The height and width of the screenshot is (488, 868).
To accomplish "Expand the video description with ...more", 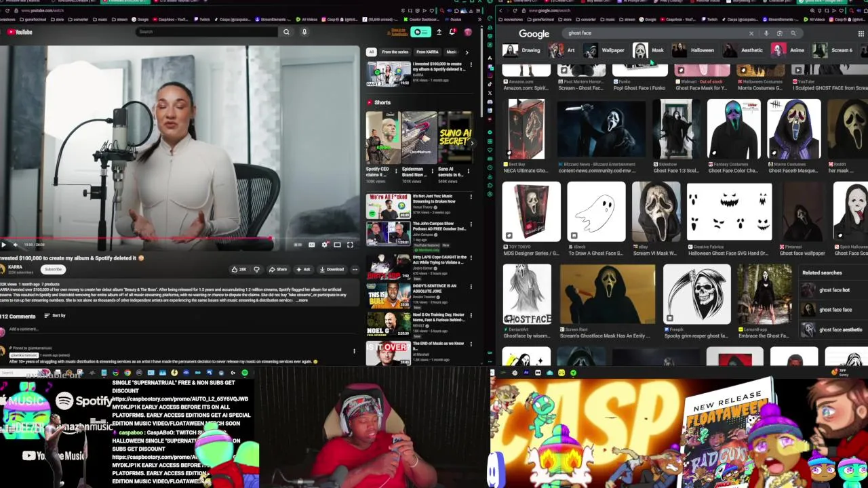I will pos(302,300).
